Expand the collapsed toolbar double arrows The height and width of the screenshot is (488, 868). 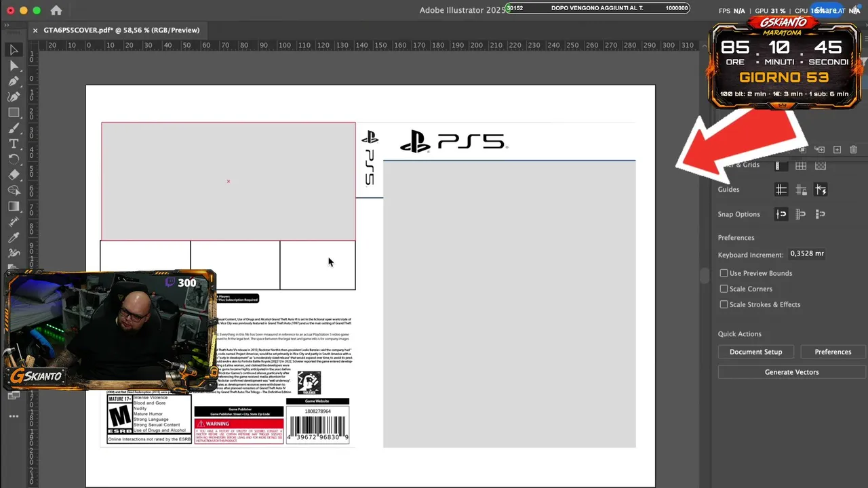[x=7, y=24]
